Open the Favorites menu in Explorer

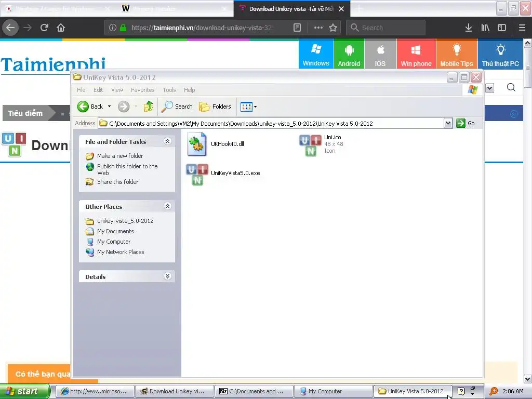pyautogui.click(x=142, y=90)
